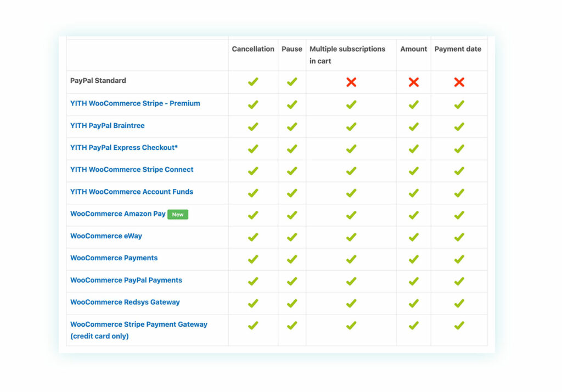
Task: Select the Pause checkmark for WooCommerce Amazon Pay
Action: tap(291, 215)
